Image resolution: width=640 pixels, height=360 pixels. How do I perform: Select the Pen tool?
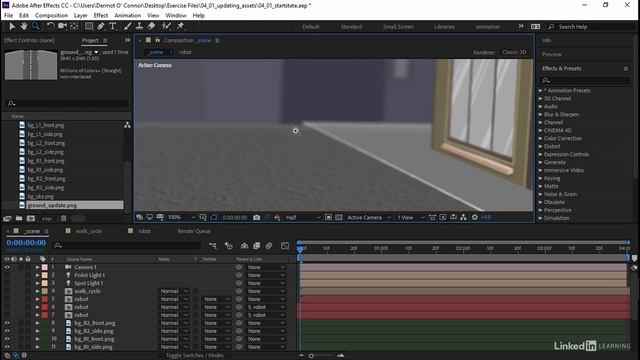[x=100, y=27]
